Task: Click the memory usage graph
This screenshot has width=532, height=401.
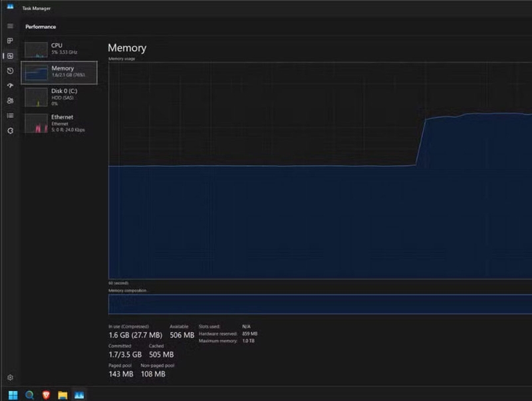Action: click(320, 171)
